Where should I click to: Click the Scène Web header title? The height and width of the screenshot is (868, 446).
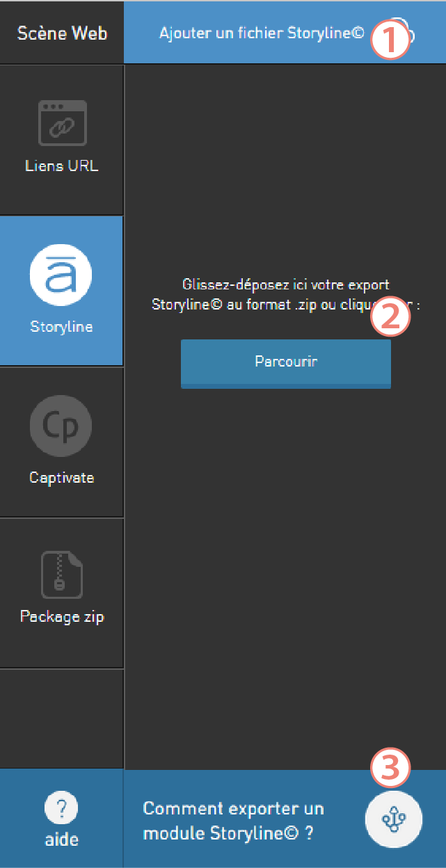pyautogui.click(x=62, y=33)
